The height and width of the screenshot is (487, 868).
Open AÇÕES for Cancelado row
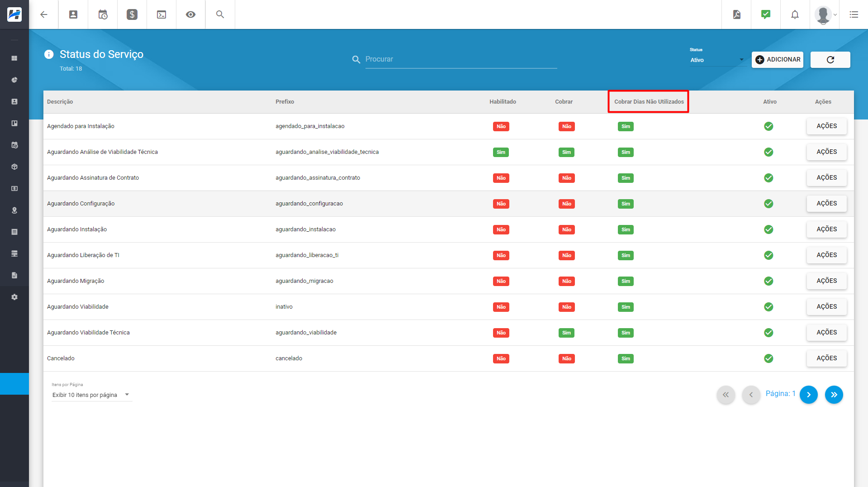(x=826, y=358)
